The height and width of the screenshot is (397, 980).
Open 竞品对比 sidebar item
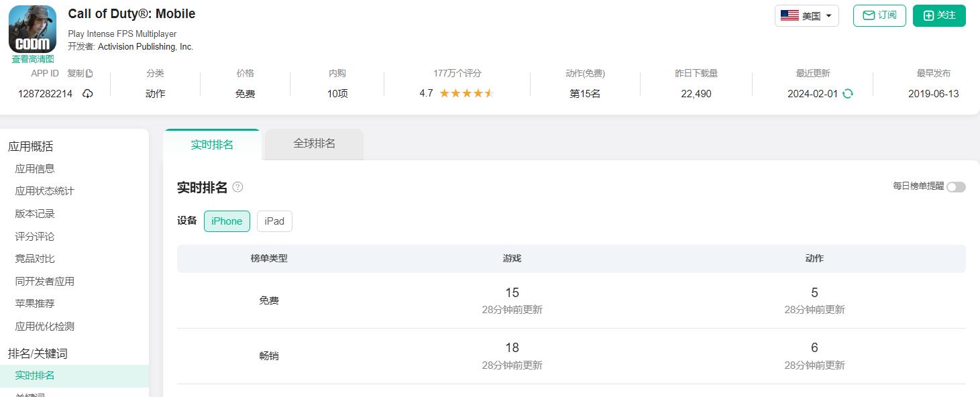coord(35,259)
